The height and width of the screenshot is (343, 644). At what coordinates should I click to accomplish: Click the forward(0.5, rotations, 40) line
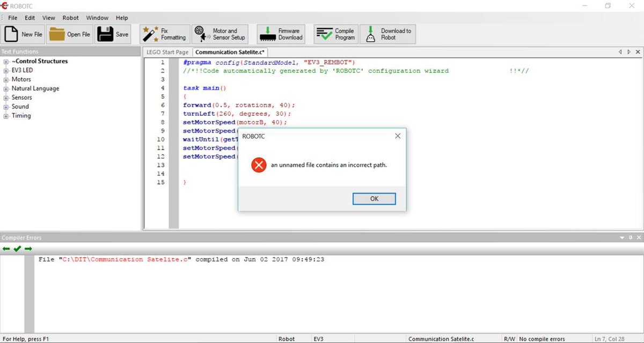point(239,105)
